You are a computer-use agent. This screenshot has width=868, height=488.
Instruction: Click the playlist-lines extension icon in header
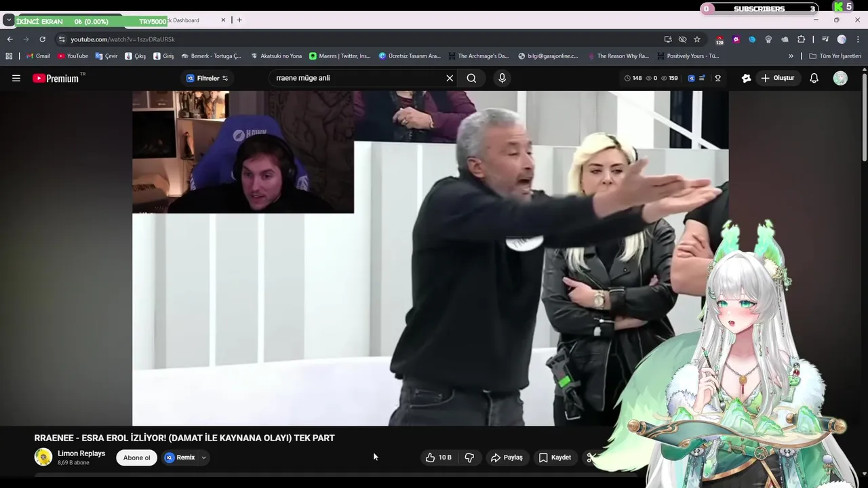(x=703, y=78)
